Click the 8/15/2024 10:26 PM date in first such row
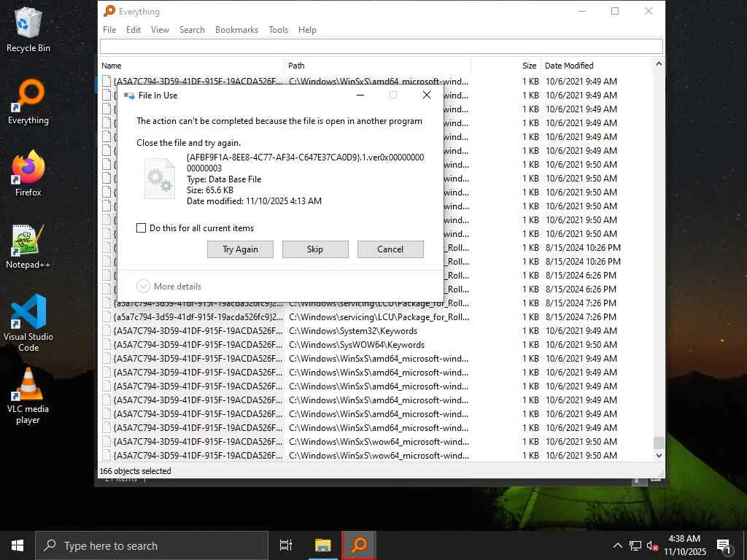Image resolution: width=747 pixels, height=560 pixels. [x=583, y=248]
